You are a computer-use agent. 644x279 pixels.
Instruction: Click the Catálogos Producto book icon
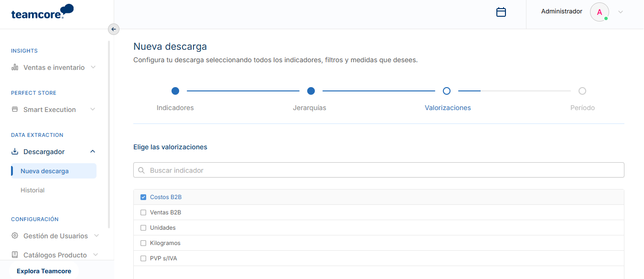tap(15, 255)
